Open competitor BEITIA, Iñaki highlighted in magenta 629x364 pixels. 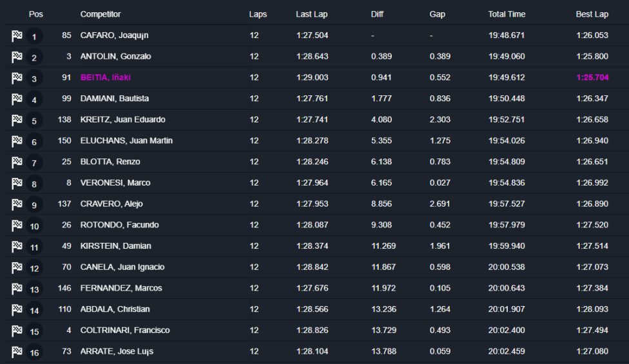106,77
